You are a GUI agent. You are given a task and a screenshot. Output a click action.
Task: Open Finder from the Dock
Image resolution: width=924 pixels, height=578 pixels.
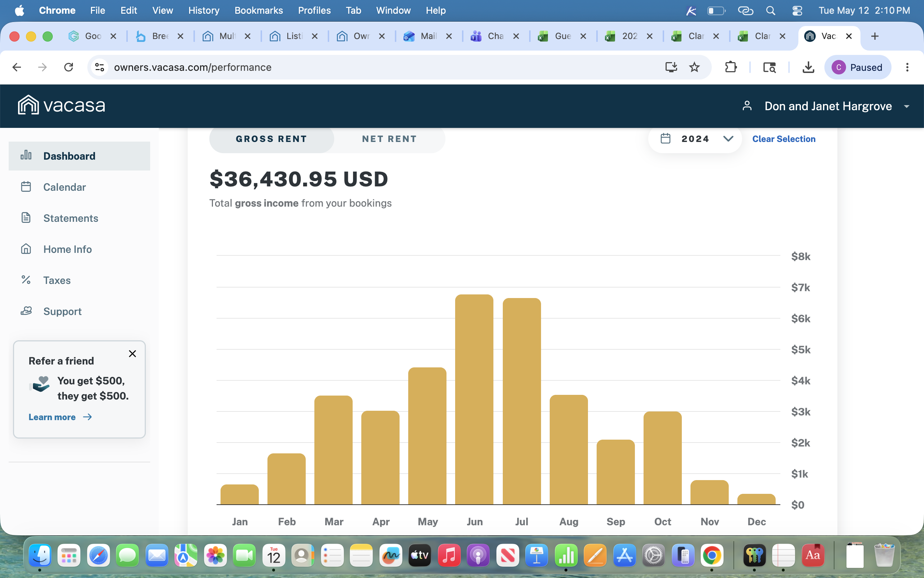click(40, 555)
